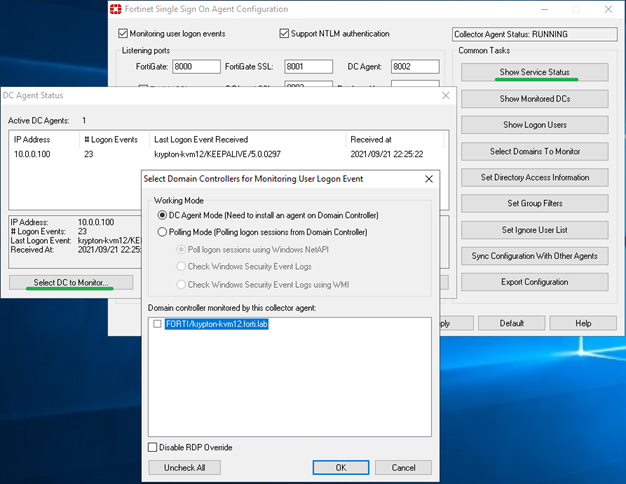Enable Disable RDP Override checkbox

pyautogui.click(x=153, y=447)
